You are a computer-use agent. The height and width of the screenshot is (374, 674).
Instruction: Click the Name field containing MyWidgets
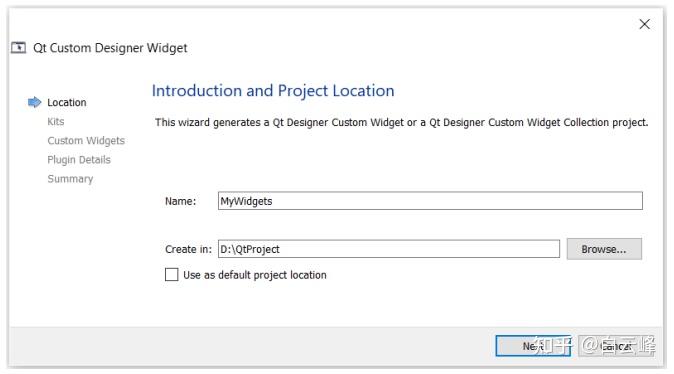430,201
